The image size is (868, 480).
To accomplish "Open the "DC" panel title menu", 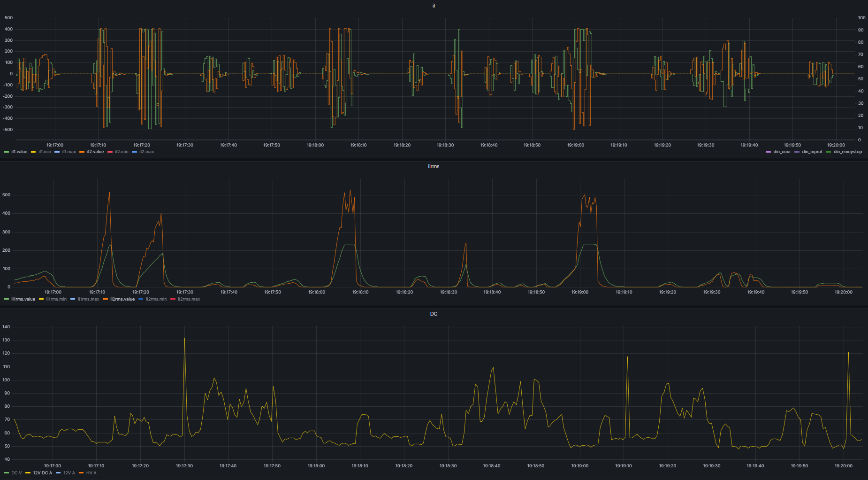I will click(434, 314).
